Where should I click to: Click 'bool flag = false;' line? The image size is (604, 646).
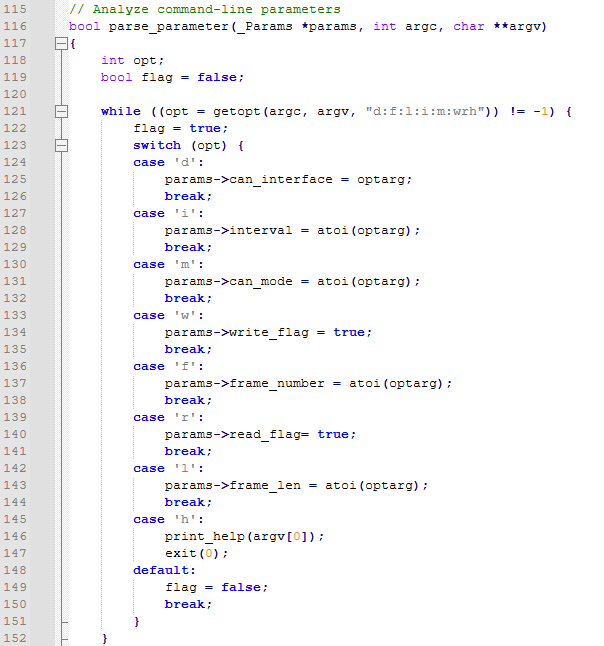pyautogui.click(x=172, y=77)
